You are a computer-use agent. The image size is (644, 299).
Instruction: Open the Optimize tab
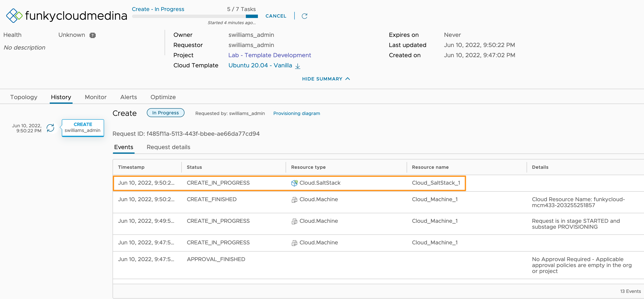163,97
